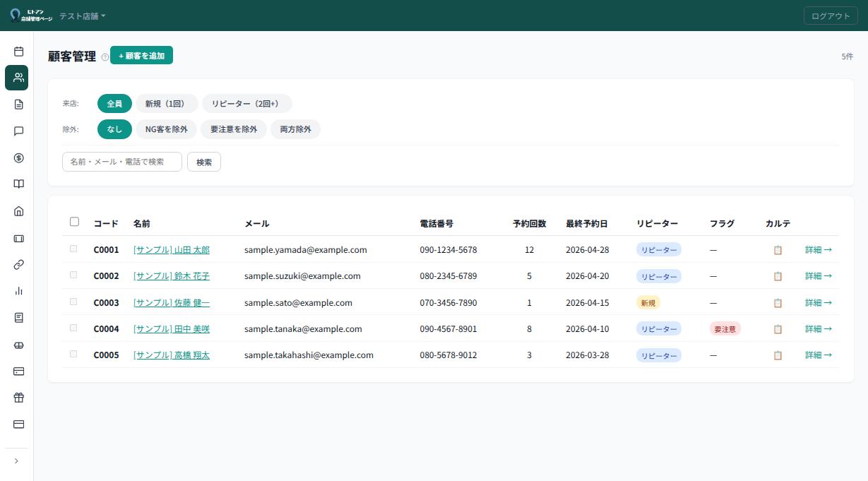
Task: Open customer link [サンプル] 佐藤 健一
Action: pos(172,303)
